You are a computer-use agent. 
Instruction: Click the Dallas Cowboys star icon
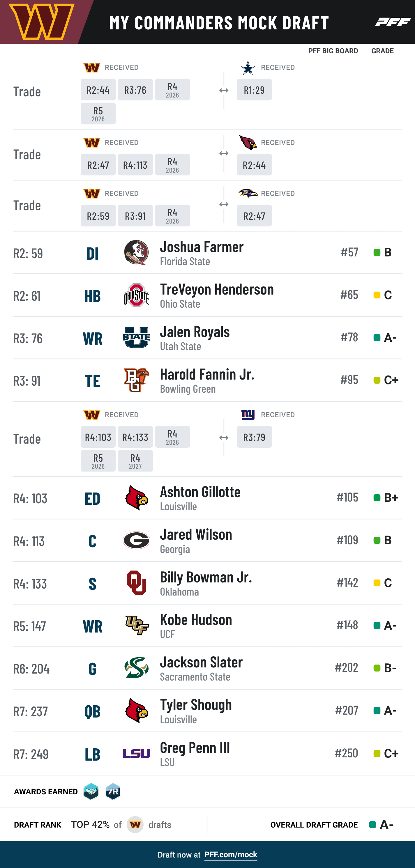pos(248,68)
